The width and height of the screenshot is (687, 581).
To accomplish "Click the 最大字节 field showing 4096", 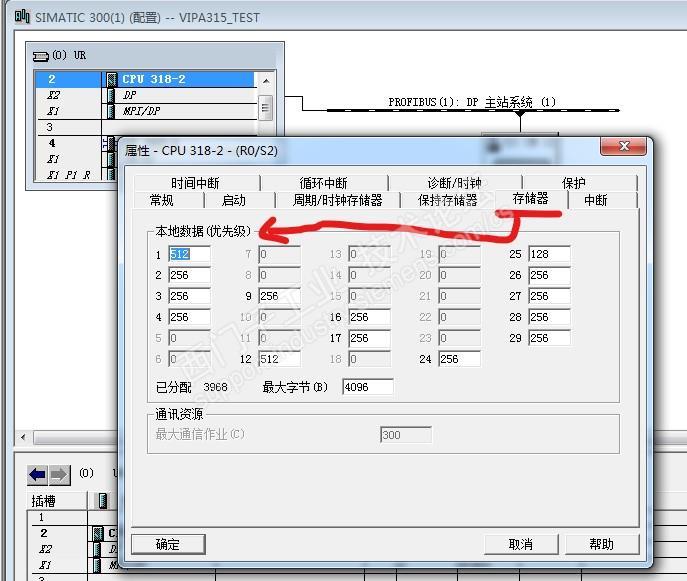I will 368,387.
